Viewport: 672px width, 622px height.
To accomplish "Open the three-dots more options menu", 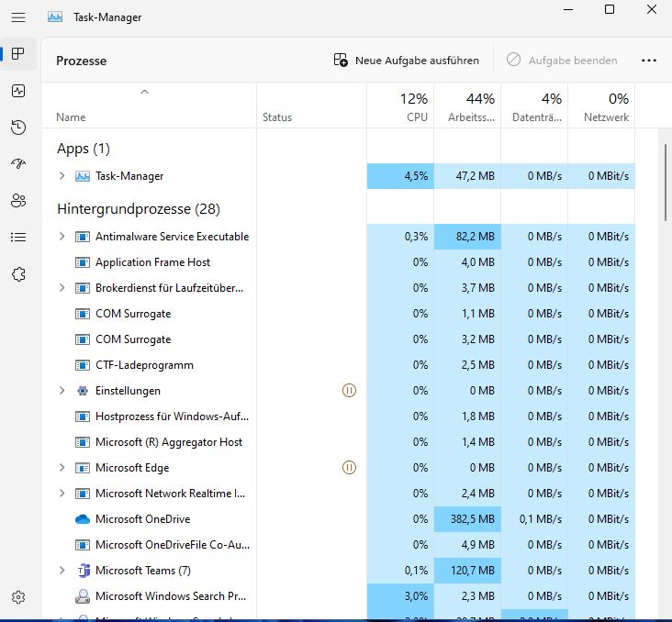I will 649,61.
